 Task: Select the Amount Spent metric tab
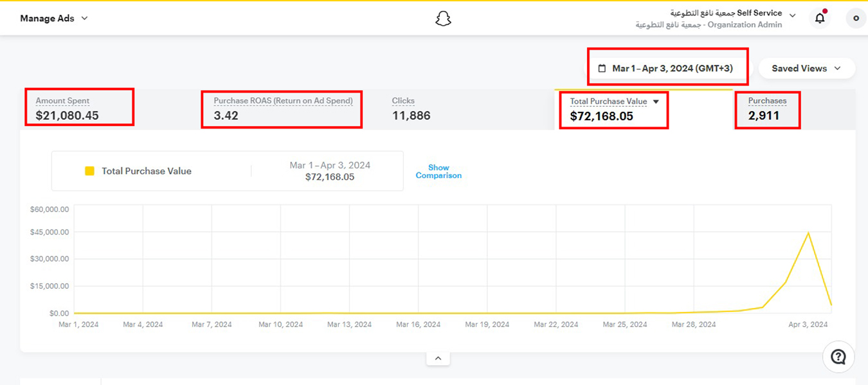[x=67, y=109]
